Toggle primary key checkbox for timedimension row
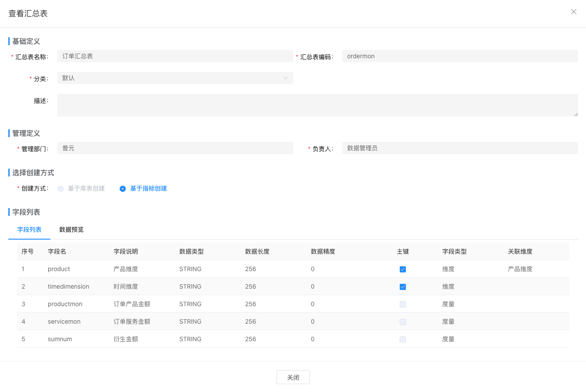Screen dimensions: 586x392 [x=402, y=287]
